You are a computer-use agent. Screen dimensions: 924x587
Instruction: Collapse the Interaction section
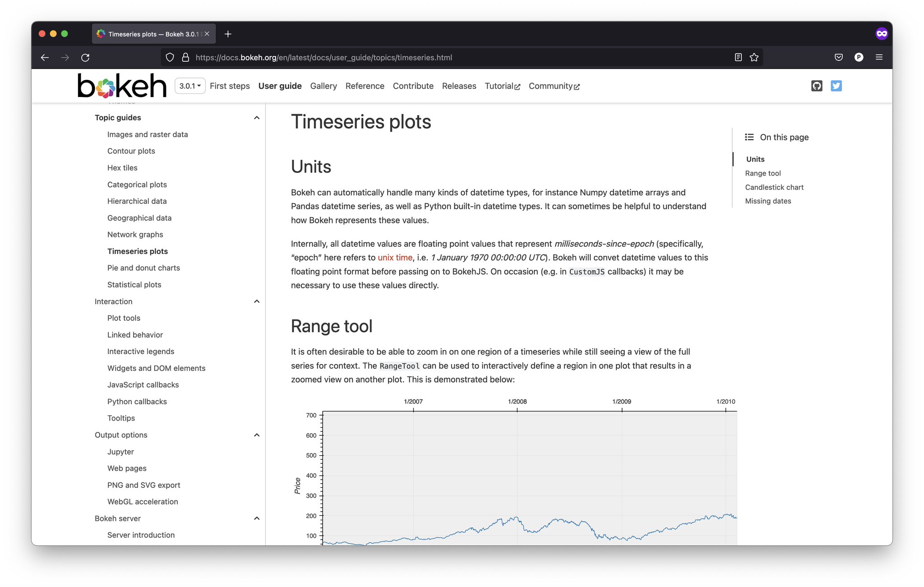pyautogui.click(x=257, y=301)
